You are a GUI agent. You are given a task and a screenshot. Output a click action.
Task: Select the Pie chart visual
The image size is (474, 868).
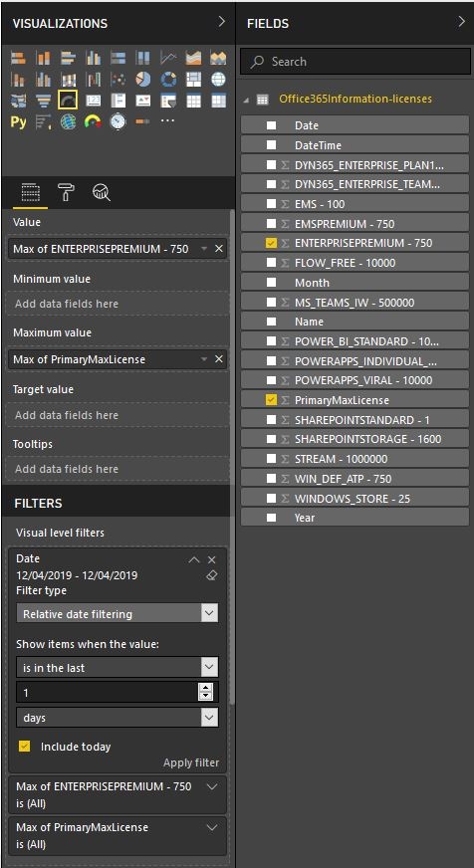click(x=142, y=80)
